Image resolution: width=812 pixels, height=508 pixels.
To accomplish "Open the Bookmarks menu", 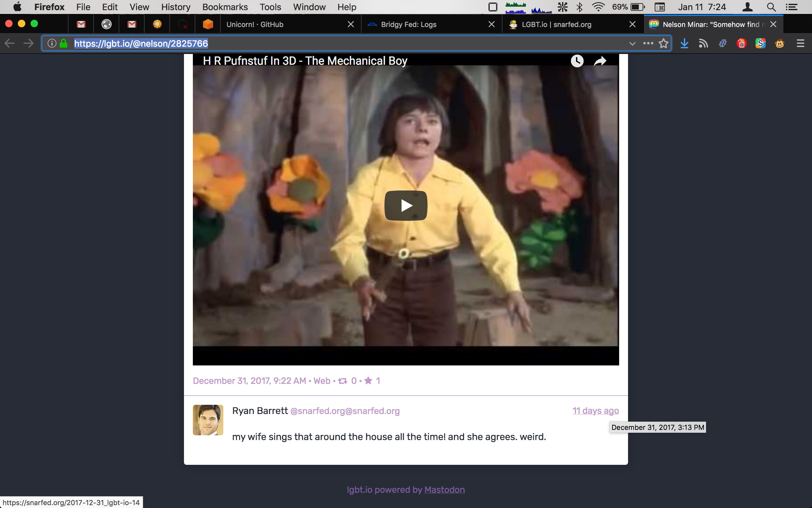I will (x=225, y=7).
